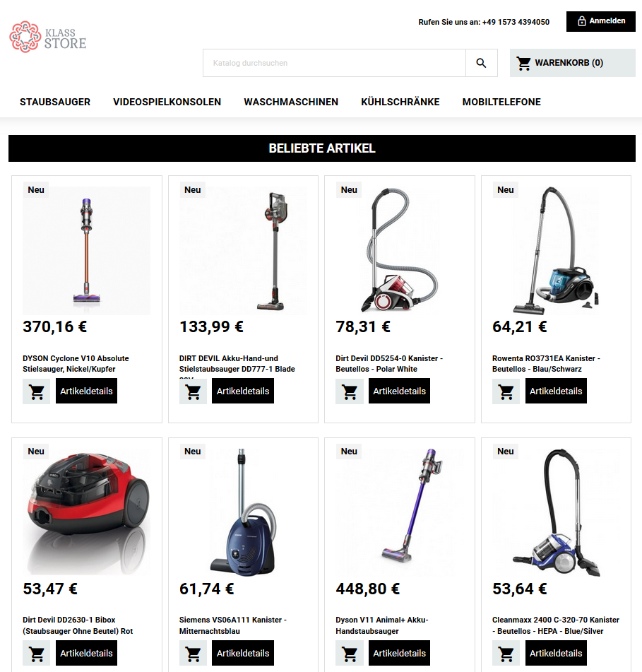Select the Mobiltelefone menu item
Screen dimensions: 642x672
[x=501, y=102]
